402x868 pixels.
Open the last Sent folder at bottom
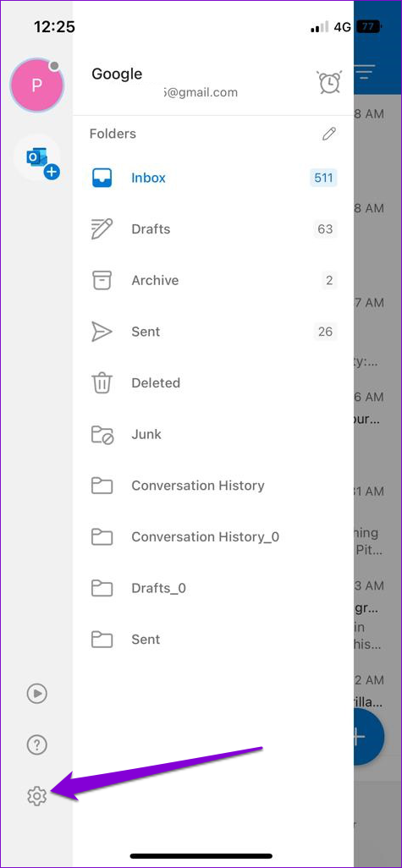[213, 640]
